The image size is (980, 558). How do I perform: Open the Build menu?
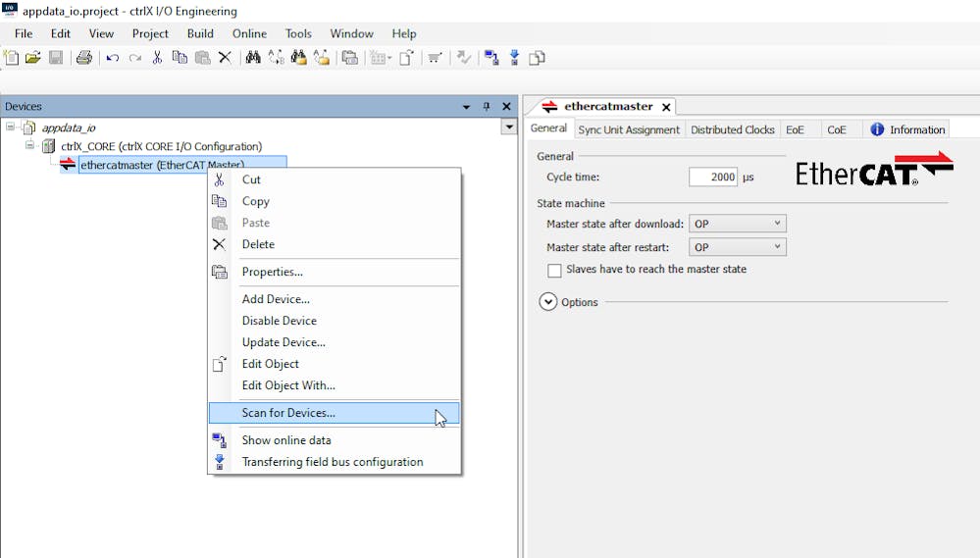coord(200,33)
